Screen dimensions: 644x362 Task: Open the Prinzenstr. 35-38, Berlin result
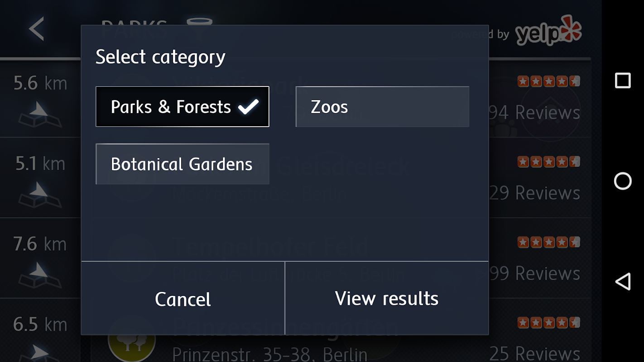(x=269, y=353)
